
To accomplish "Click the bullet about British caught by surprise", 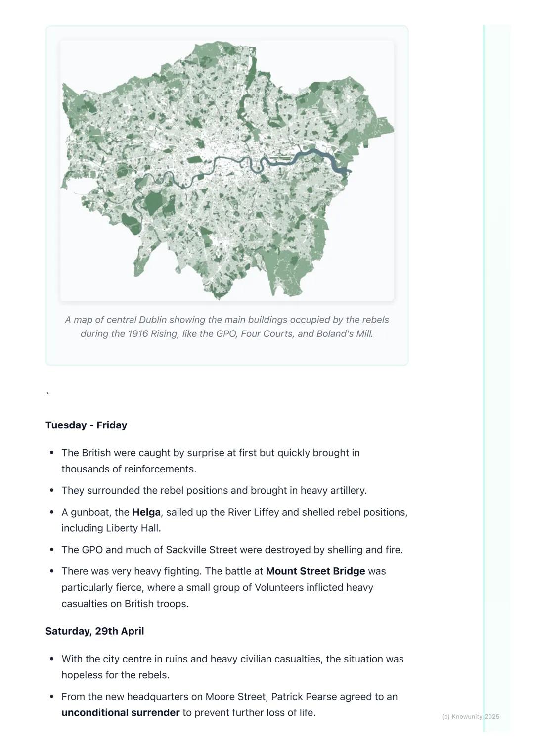I will pos(210,453).
